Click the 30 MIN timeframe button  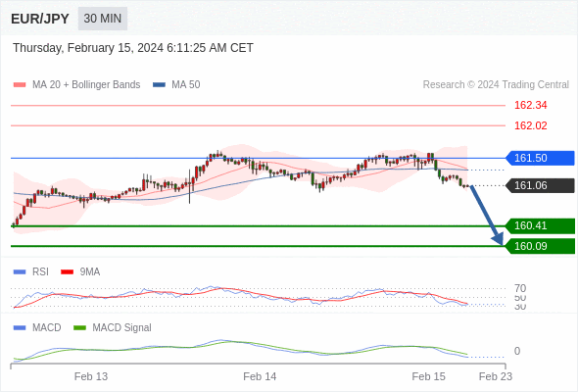point(103,19)
